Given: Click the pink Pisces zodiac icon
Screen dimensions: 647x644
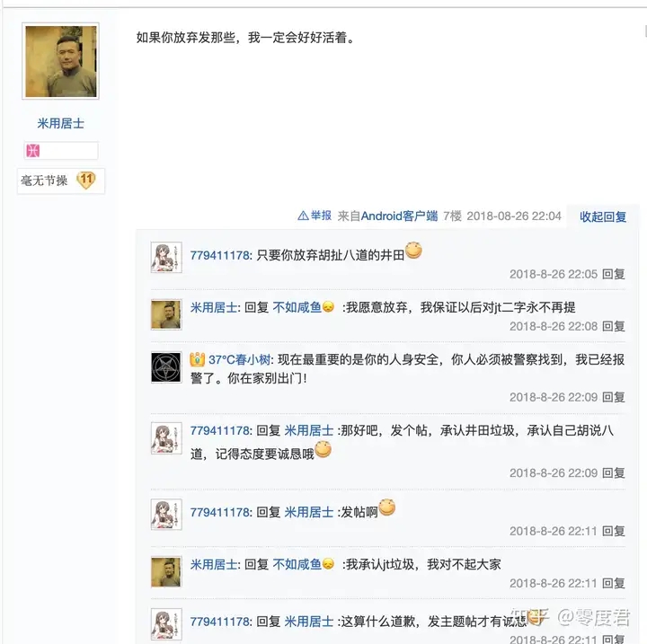Looking at the screenshot, I should (x=33, y=151).
